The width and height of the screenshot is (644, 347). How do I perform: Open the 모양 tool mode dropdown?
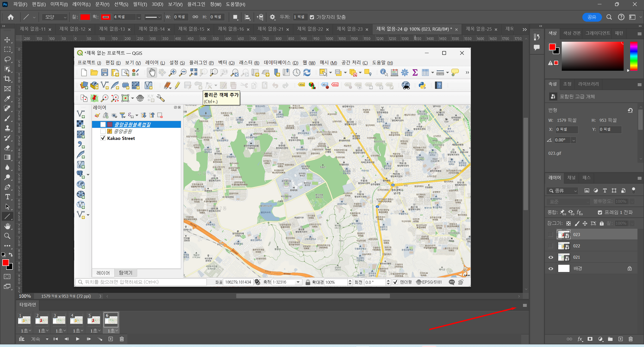point(55,17)
